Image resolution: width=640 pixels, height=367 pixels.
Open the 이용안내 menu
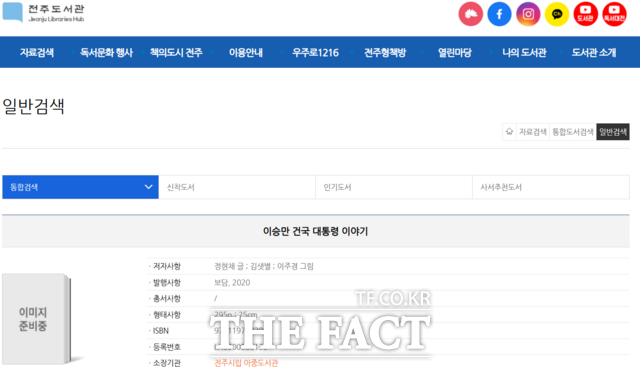[x=246, y=52]
